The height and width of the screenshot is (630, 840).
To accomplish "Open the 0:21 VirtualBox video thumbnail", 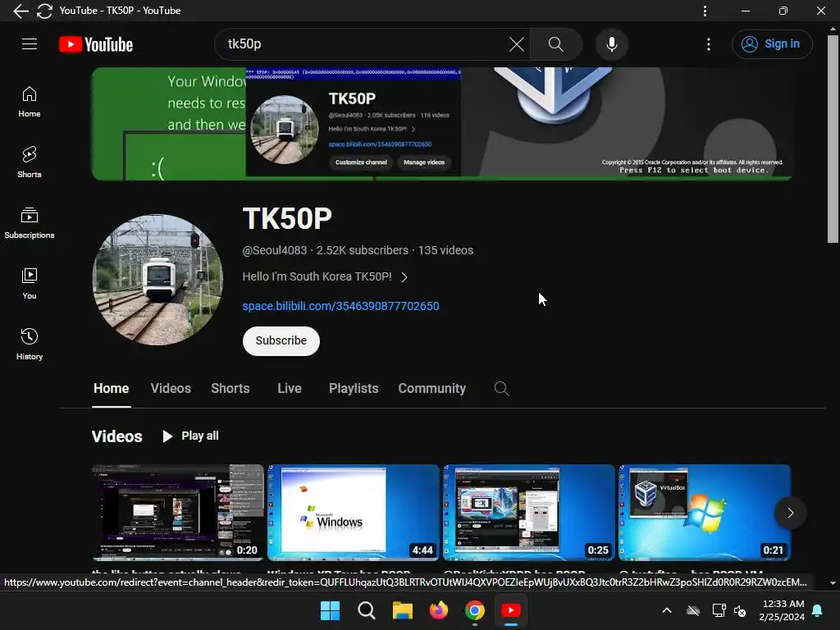I will click(x=705, y=513).
